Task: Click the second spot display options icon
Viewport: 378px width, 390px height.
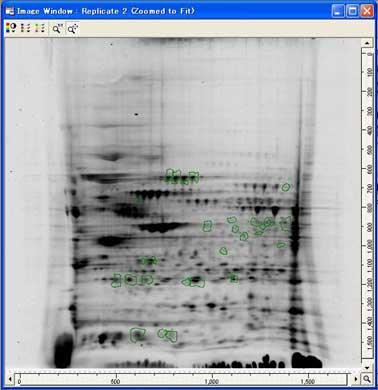Action: [x=25, y=28]
